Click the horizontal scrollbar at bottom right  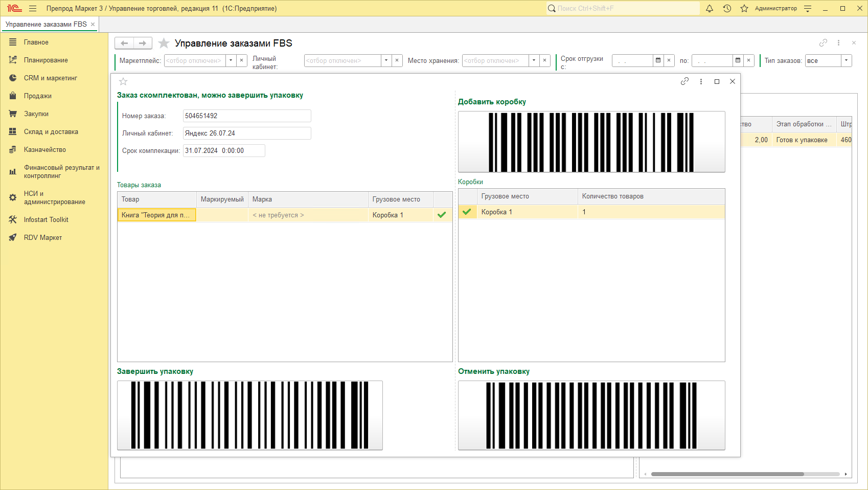[727, 474]
